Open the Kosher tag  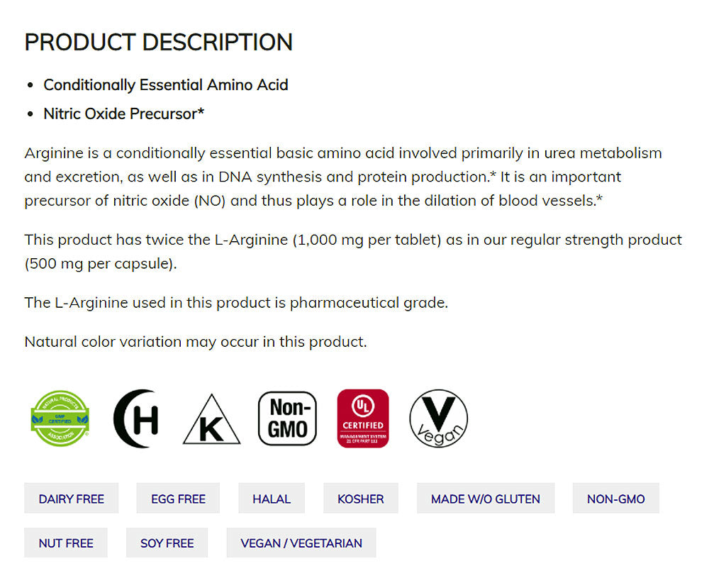361,499
